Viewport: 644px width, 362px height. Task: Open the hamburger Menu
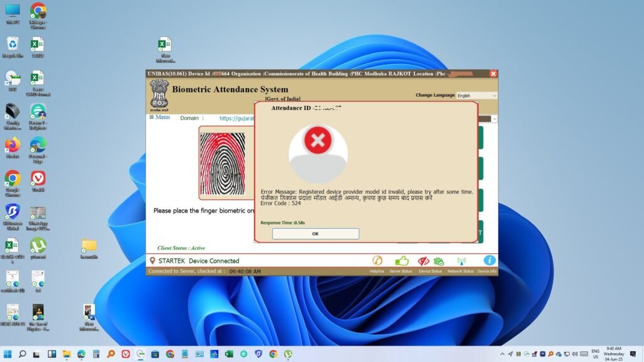159,117
